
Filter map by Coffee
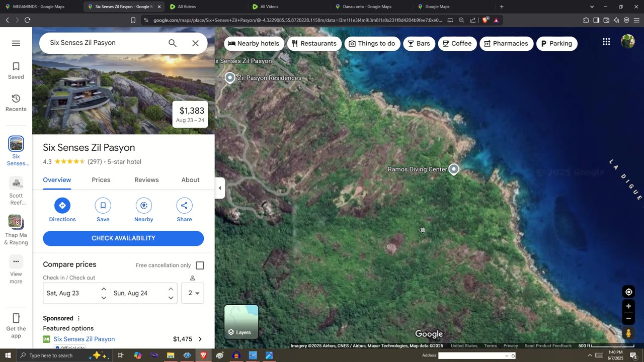[457, 44]
